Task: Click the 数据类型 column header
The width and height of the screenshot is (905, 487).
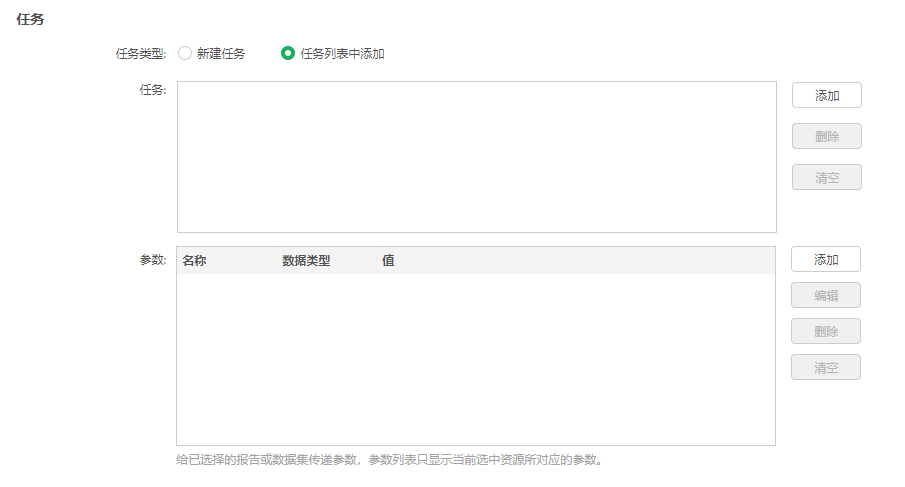Action: (x=326, y=260)
